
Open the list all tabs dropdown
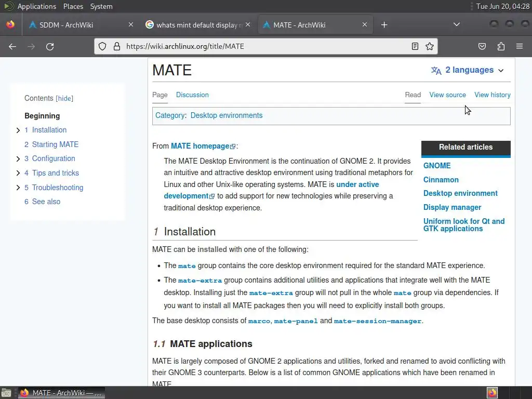(457, 24)
